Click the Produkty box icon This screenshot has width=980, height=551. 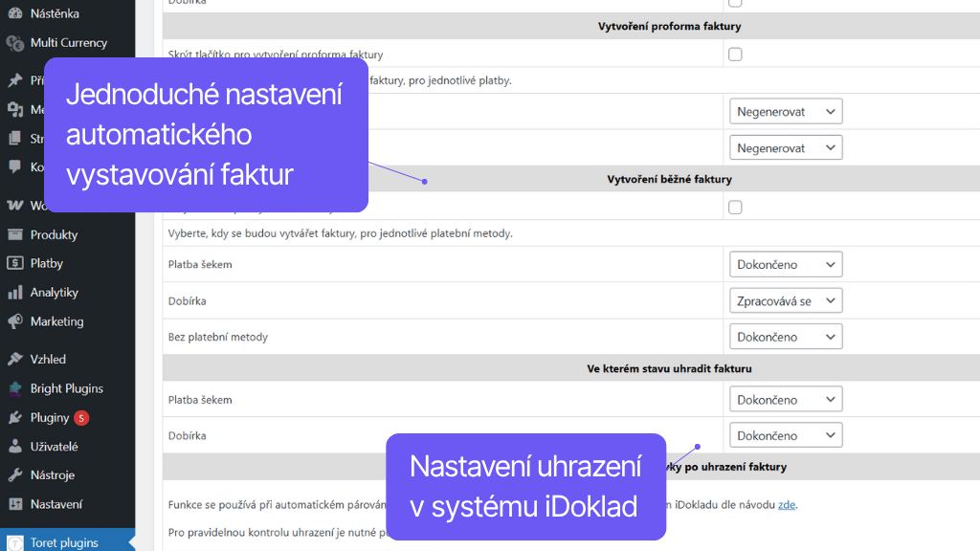click(x=14, y=235)
